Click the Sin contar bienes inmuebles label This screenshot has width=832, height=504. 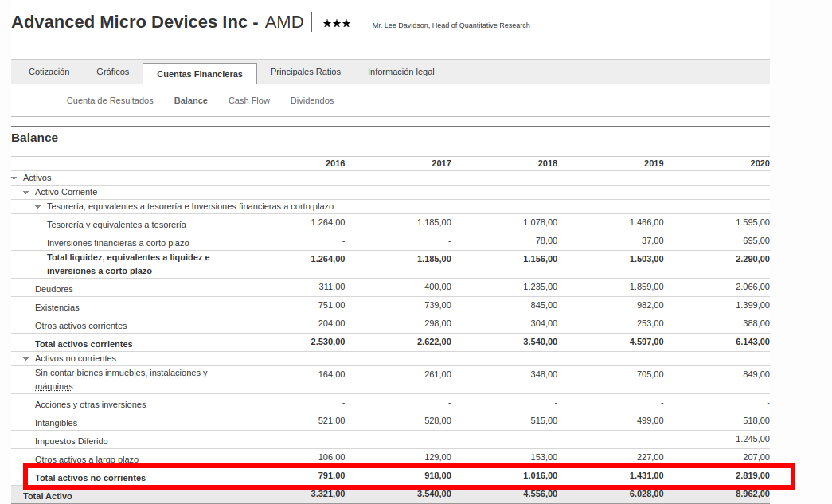(121, 373)
